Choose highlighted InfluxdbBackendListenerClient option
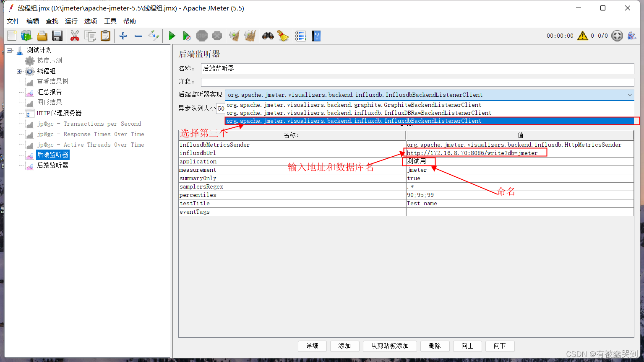The height and width of the screenshot is (362, 644). 430,121
